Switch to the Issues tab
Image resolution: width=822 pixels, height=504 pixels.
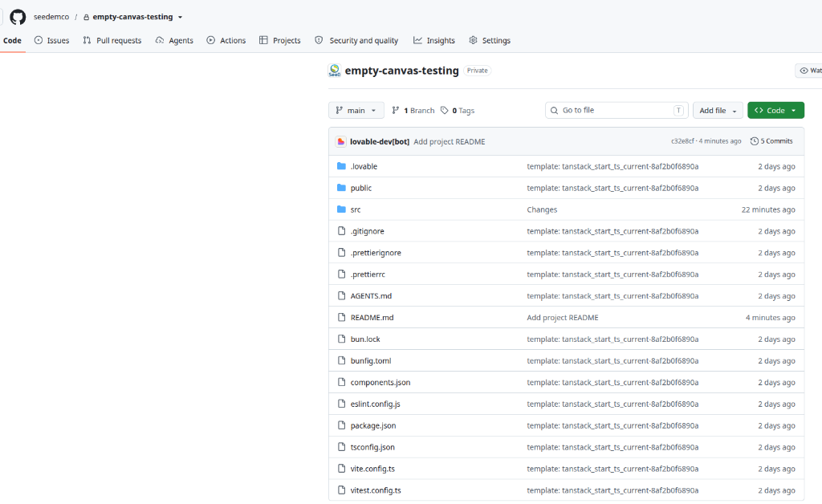pyautogui.click(x=51, y=40)
